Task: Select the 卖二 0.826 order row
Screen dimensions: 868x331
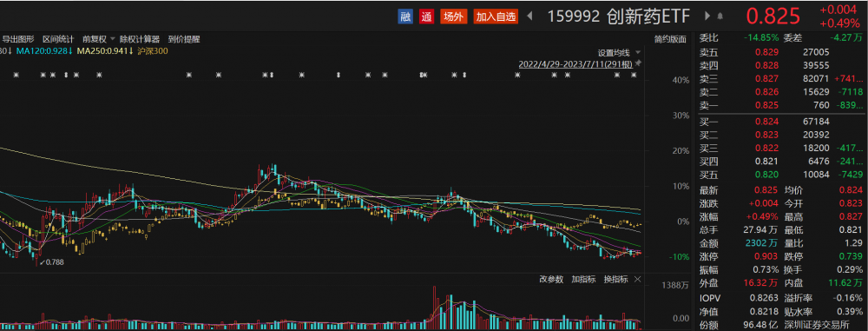Action: pyautogui.click(x=780, y=92)
